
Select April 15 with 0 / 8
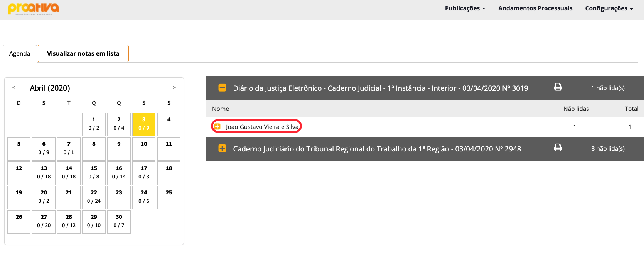point(94,173)
